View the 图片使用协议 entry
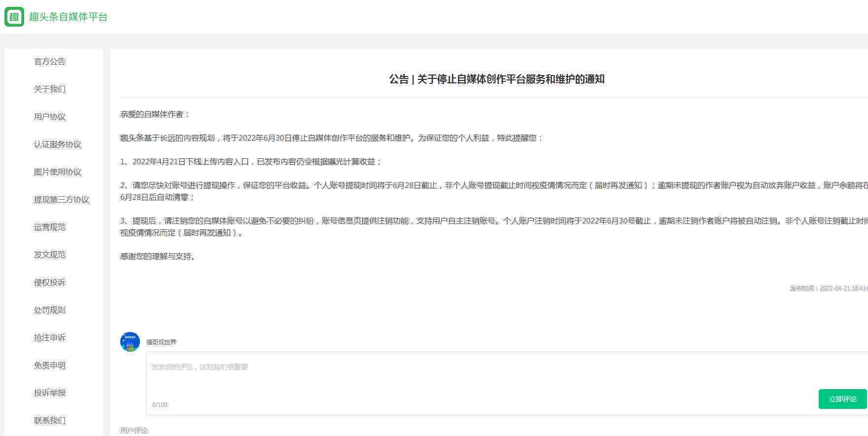868x436 pixels. (x=58, y=172)
